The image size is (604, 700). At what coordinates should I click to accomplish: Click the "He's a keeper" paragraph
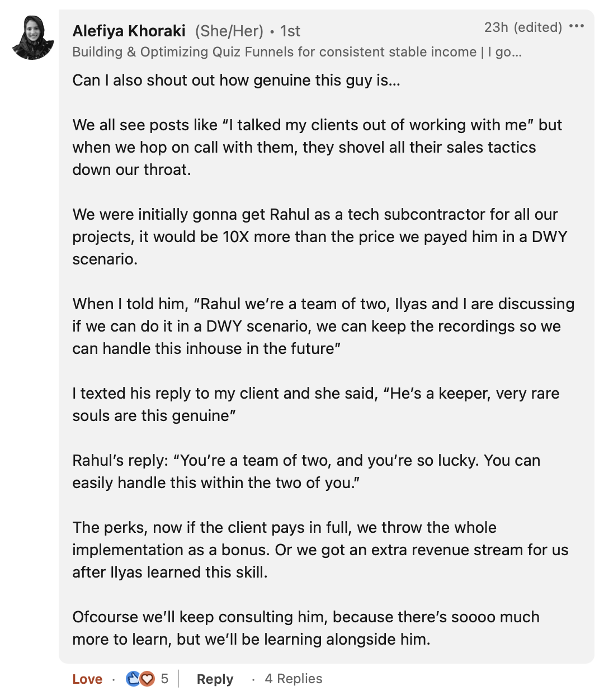[x=316, y=404]
